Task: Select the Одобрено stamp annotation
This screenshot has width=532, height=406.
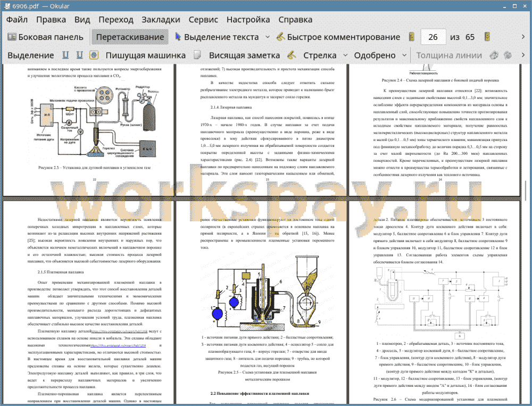Action: coord(375,55)
